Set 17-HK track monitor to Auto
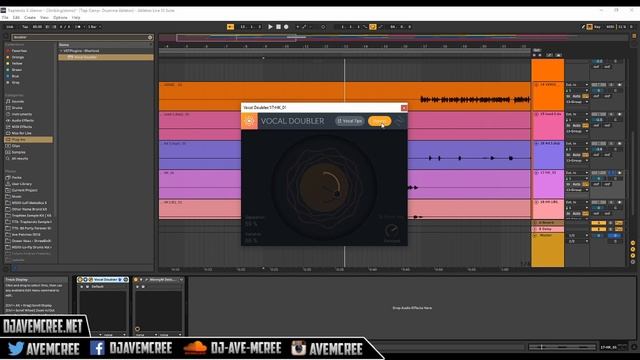The height and width of the screenshot is (360, 640). tap(576, 184)
